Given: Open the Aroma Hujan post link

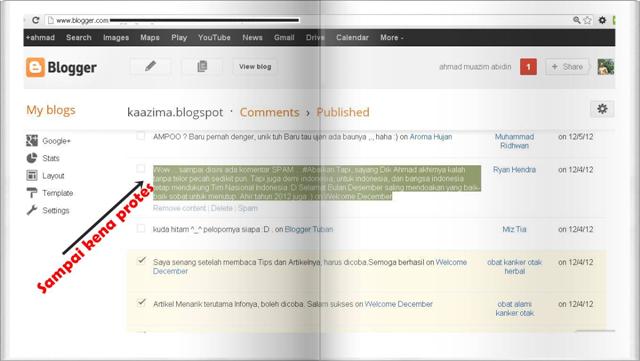Looking at the screenshot, I should [431, 137].
